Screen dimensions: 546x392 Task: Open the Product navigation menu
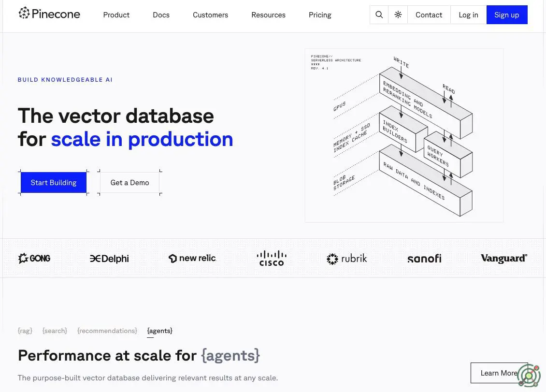(116, 15)
